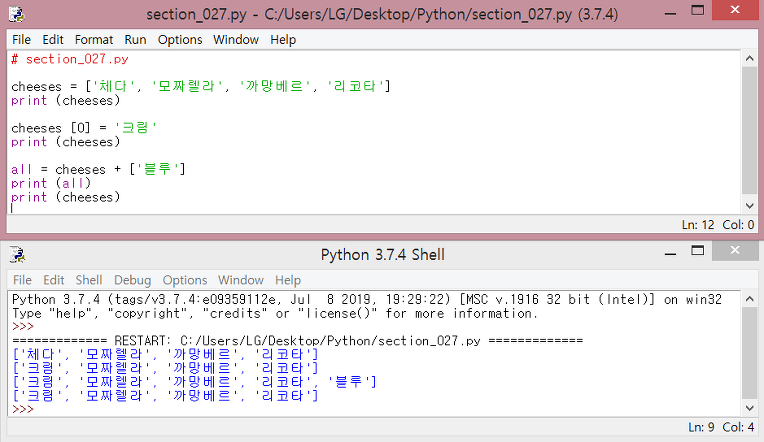The image size is (764, 442).
Task: Close the section_027.py editor window
Action: point(735,10)
